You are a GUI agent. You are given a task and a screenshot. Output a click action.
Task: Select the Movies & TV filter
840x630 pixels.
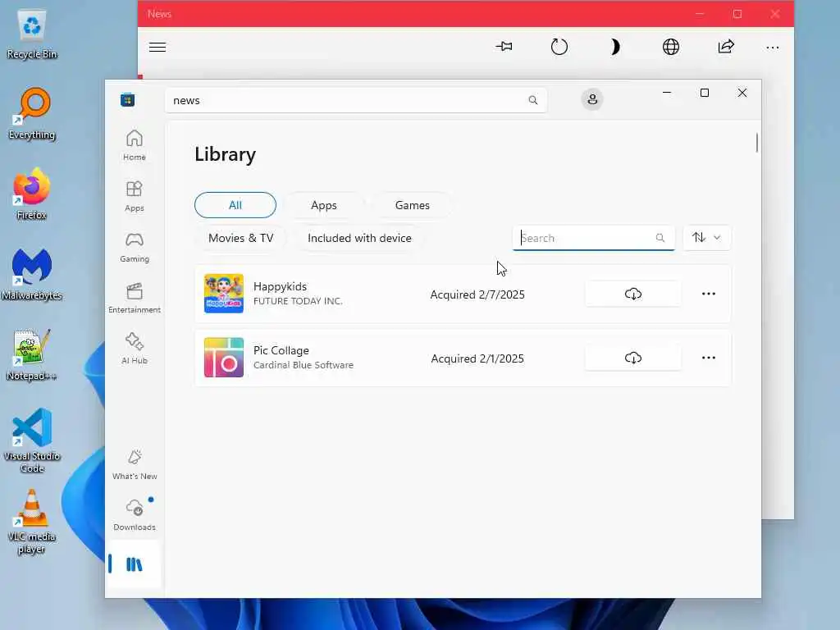point(240,238)
